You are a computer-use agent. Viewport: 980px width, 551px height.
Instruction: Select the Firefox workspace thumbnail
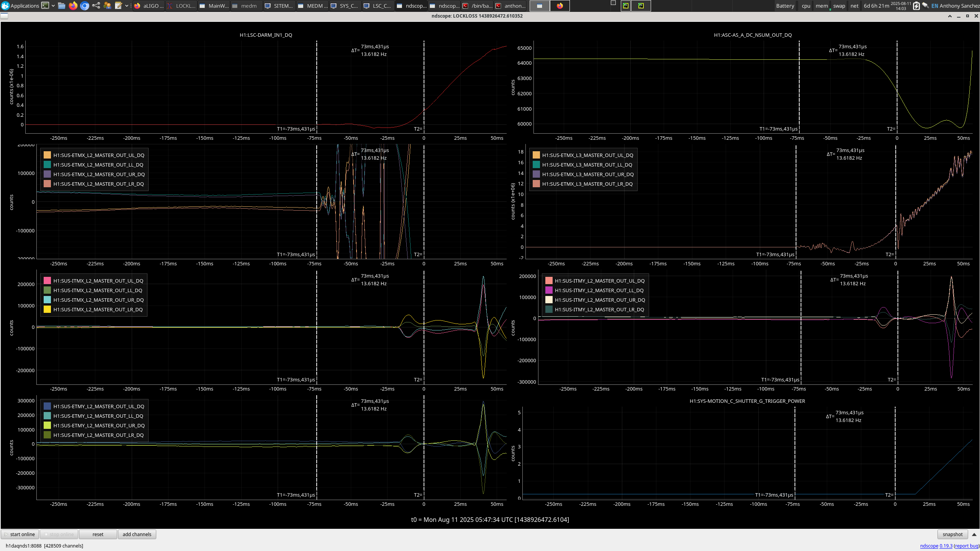[x=560, y=6]
